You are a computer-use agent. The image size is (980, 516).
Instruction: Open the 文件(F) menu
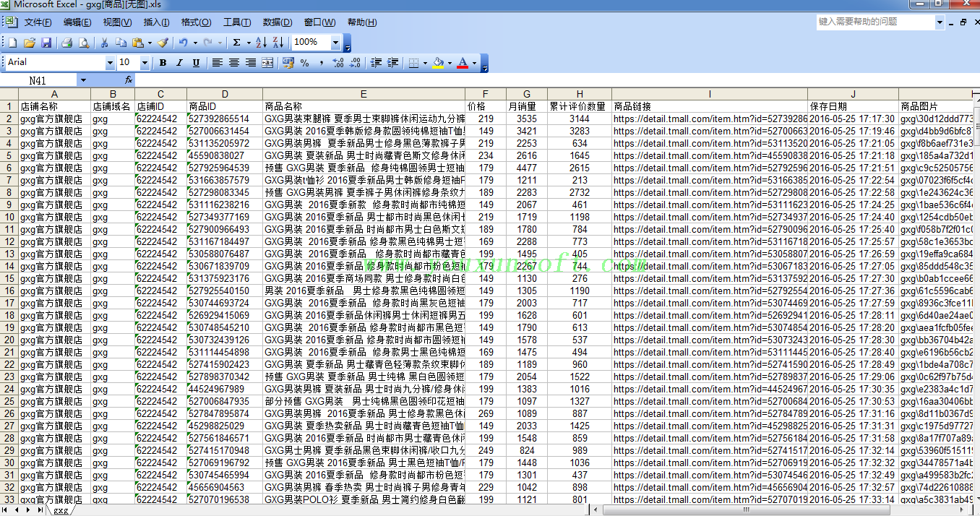click(38, 22)
